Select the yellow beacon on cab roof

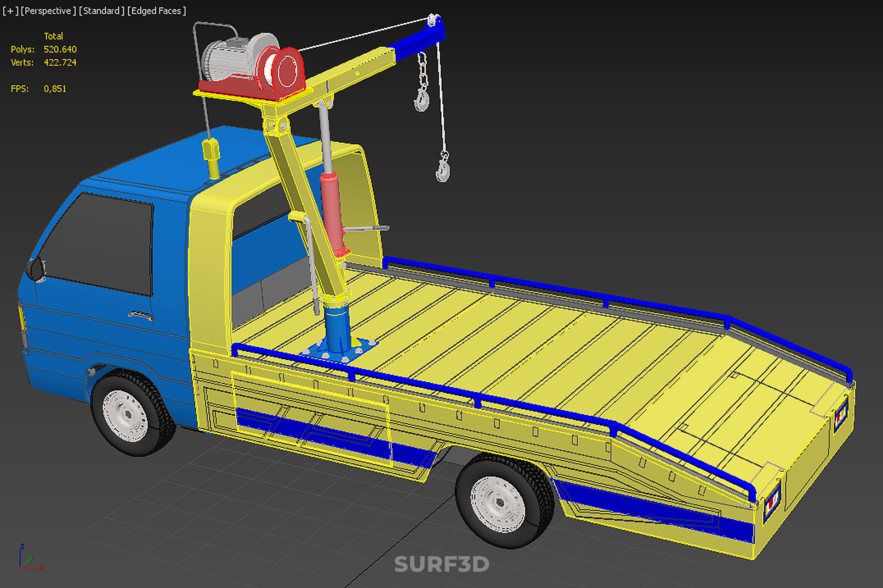tap(211, 156)
